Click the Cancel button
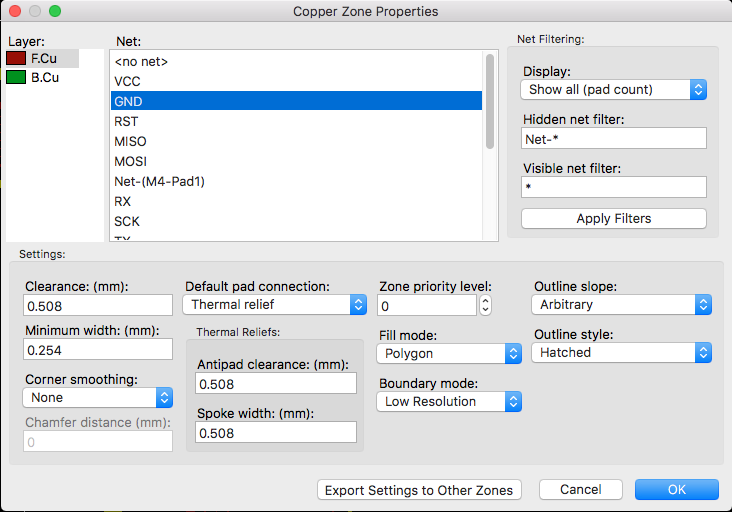Screen dimensions: 732x512 (x=580, y=490)
